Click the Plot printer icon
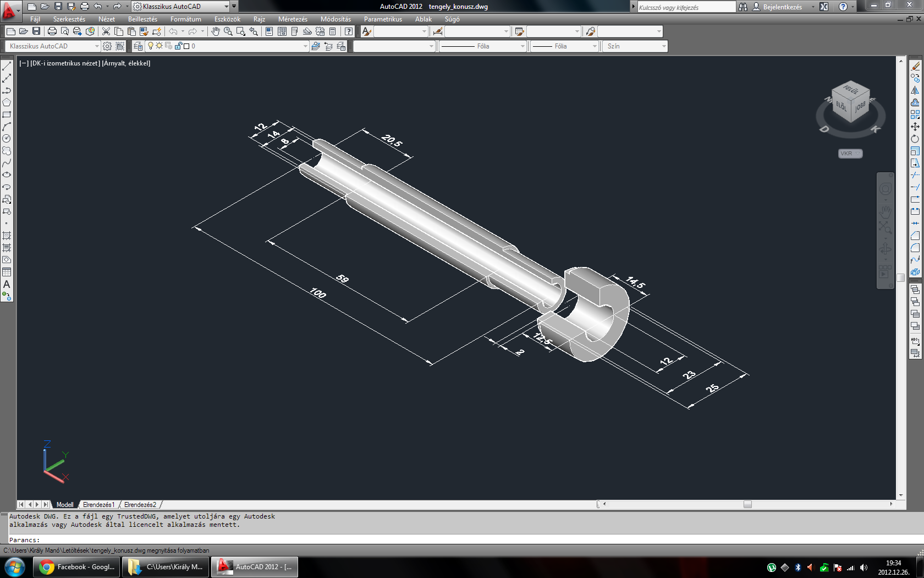Image resolution: width=924 pixels, height=578 pixels. point(52,32)
